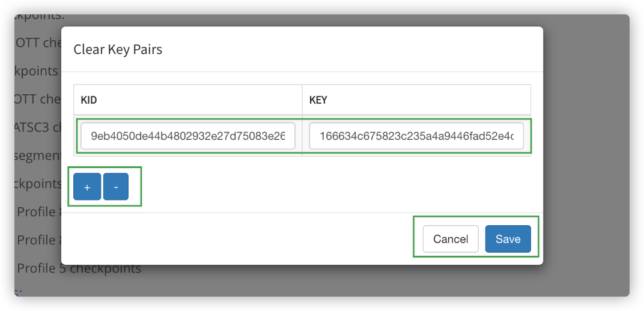Focus the KEY value input field

(x=416, y=136)
